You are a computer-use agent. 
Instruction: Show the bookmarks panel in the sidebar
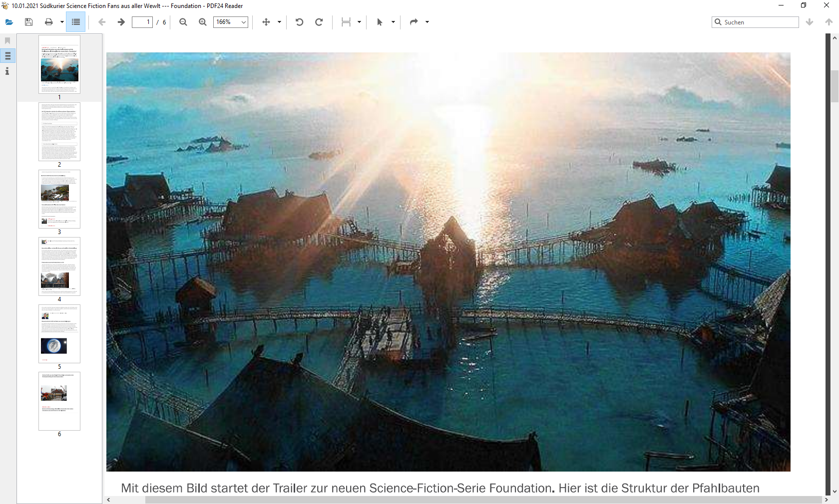(7, 40)
